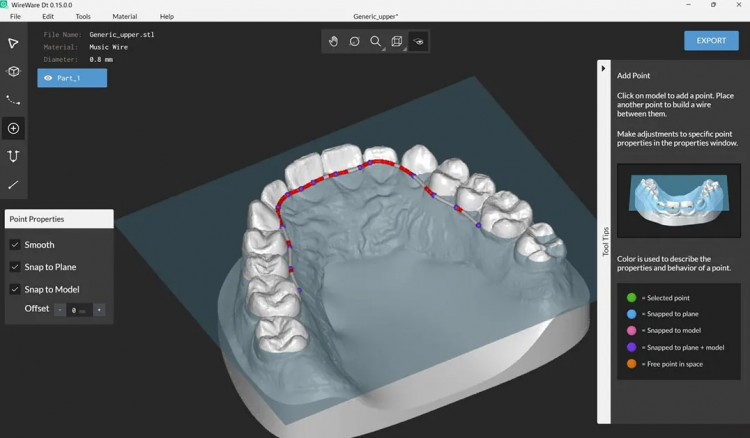This screenshot has width=750, height=438.
Task: Activate the dotted curve path tool
Action: tap(13, 100)
